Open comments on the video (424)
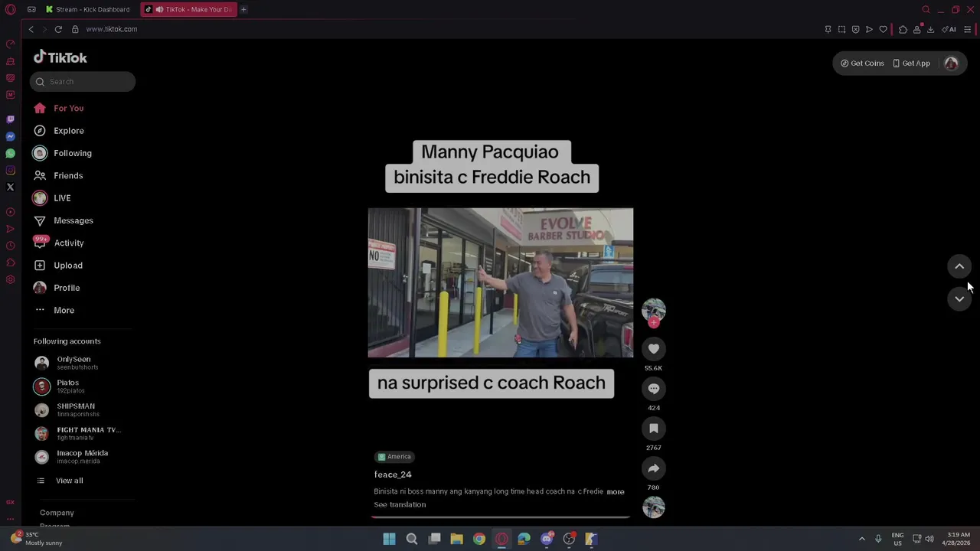980x551 pixels. click(x=654, y=389)
